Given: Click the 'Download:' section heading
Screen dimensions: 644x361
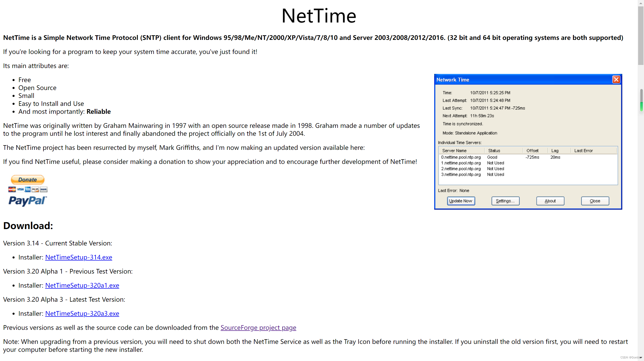Looking at the screenshot, I should [x=28, y=226].
